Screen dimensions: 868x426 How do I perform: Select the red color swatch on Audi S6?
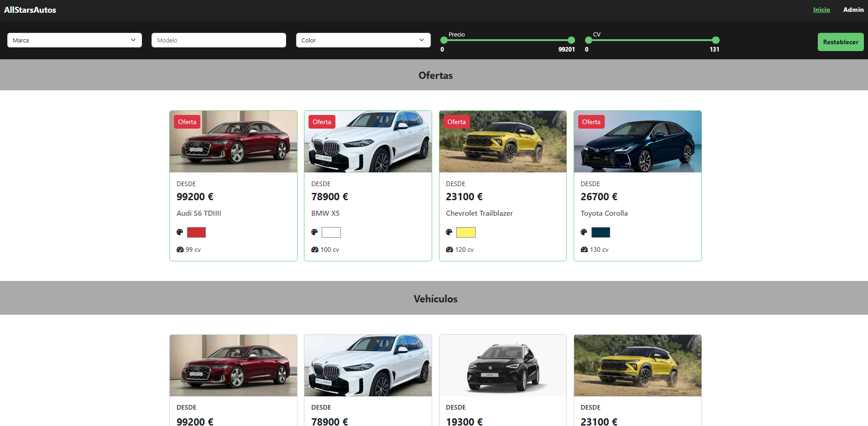196,232
